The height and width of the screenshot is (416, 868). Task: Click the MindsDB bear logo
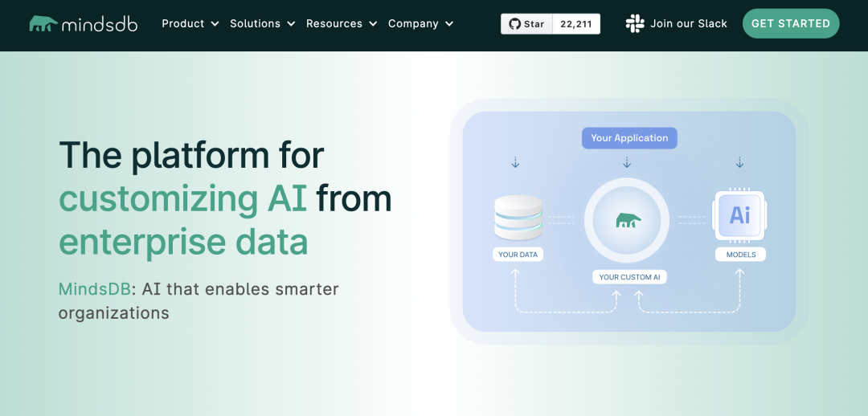click(43, 24)
